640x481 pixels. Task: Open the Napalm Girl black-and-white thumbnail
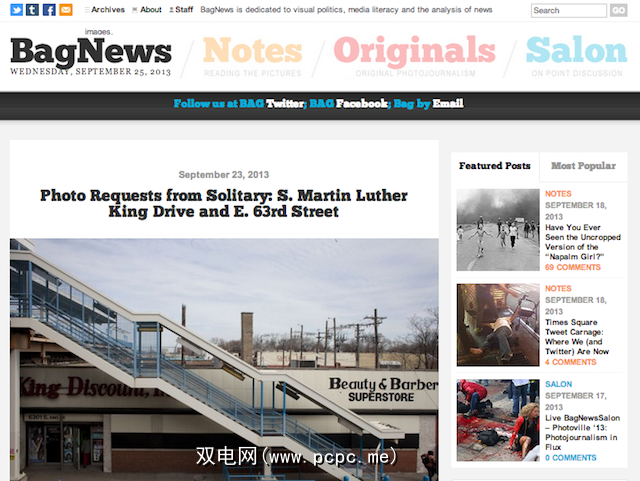point(498,230)
